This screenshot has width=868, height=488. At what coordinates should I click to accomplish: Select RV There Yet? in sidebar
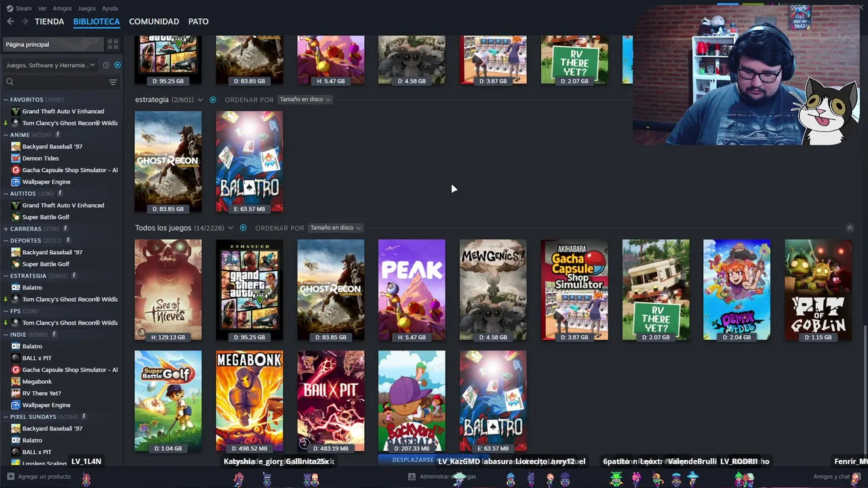pos(41,393)
